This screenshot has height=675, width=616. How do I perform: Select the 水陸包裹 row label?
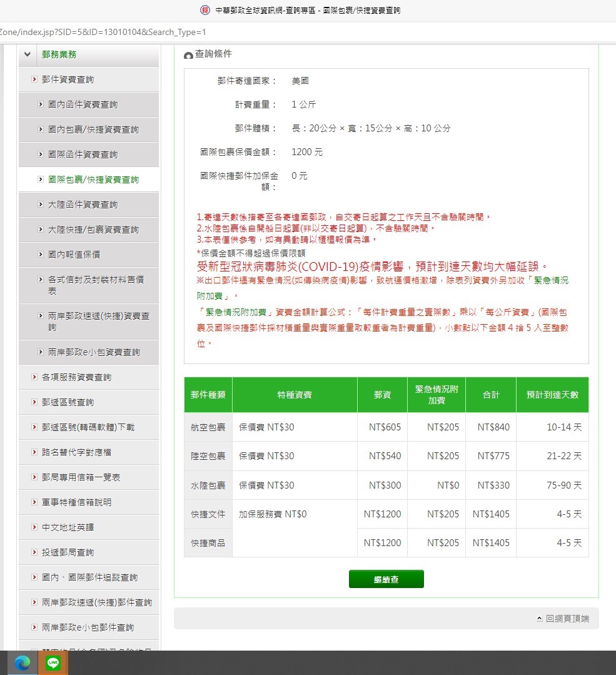pos(208,485)
